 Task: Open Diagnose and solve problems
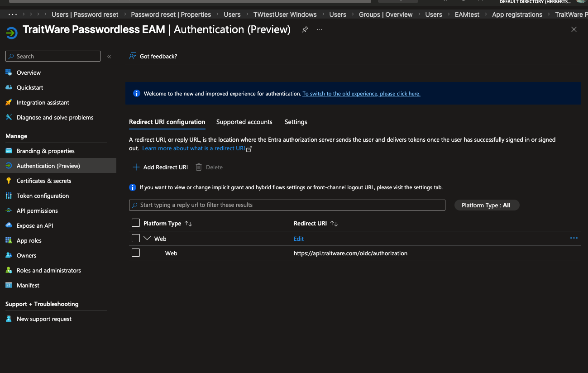pyautogui.click(x=55, y=117)
